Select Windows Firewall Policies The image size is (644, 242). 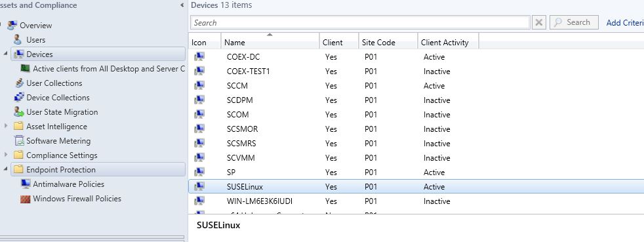77,199
